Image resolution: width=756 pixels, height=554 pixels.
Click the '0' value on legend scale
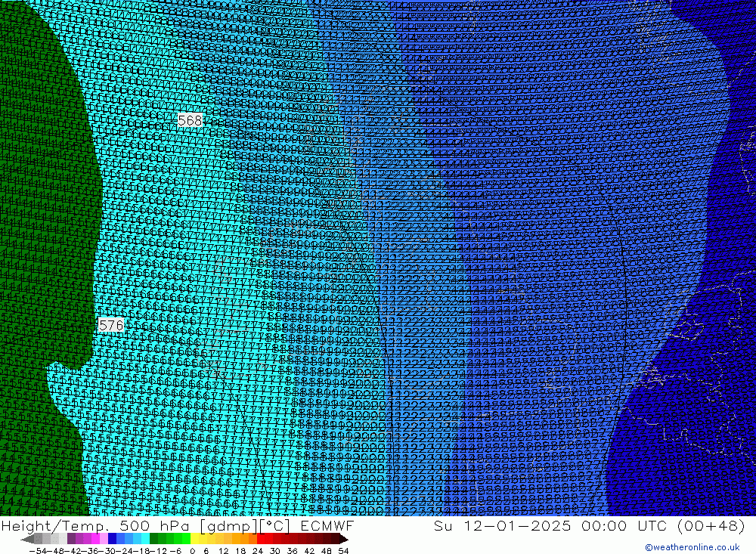pos(192,551)
